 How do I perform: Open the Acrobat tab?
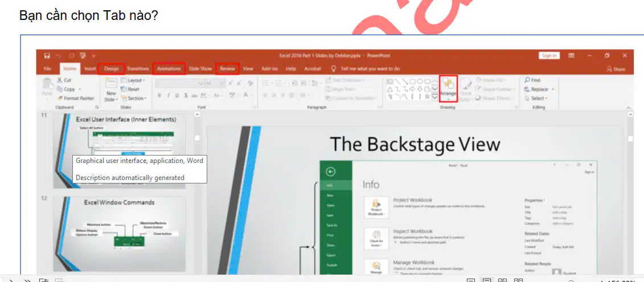(313, 69)
